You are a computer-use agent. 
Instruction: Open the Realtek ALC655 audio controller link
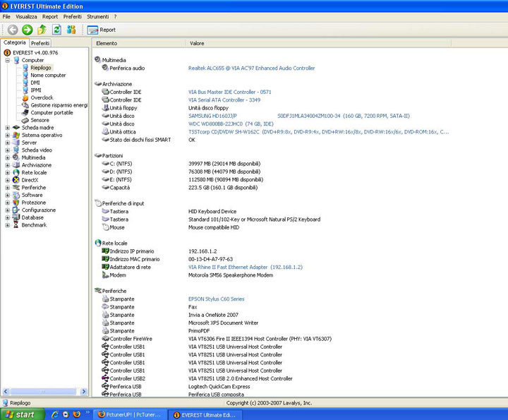(x=251, y=68)
